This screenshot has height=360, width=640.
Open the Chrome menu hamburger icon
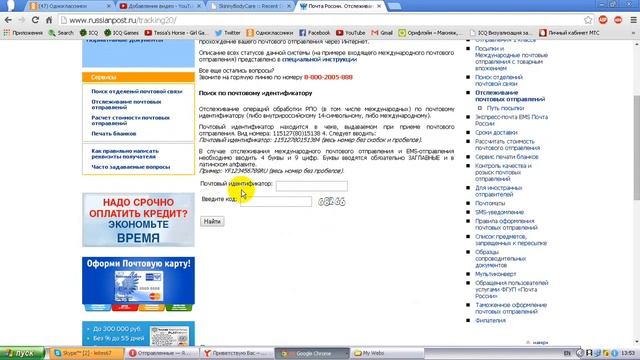633,20
